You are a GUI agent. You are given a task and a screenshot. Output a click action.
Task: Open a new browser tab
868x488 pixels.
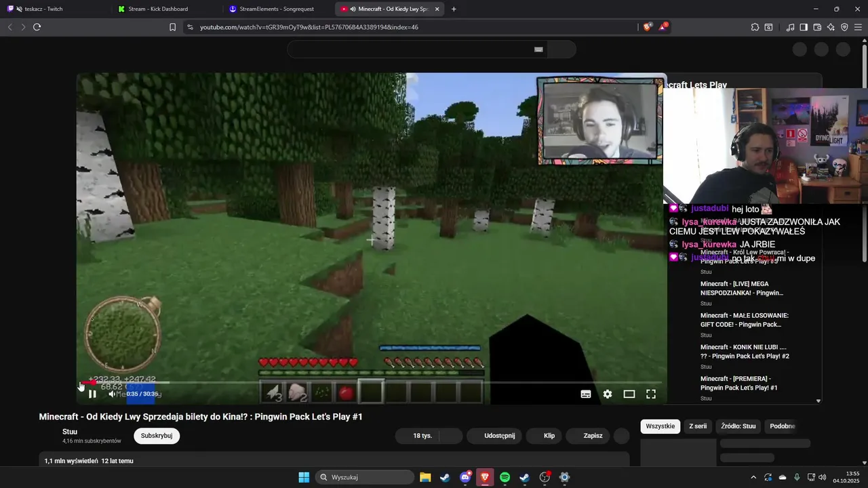tap(454, 9)
